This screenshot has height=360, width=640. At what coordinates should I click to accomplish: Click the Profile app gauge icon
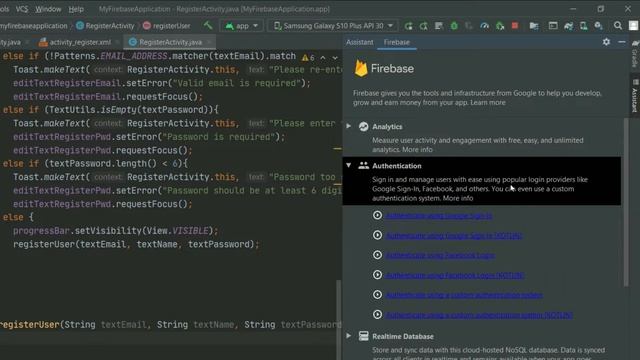click(484, 26)
